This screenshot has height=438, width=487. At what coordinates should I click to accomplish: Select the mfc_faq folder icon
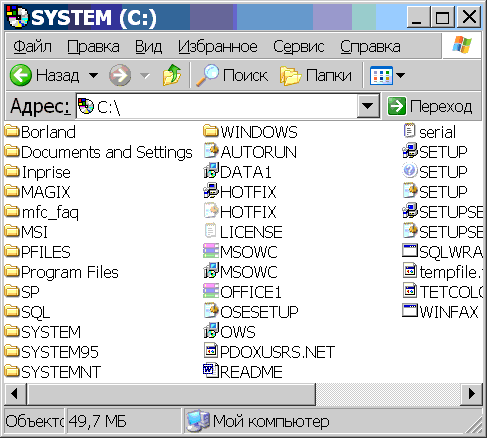tap(12, 211)
